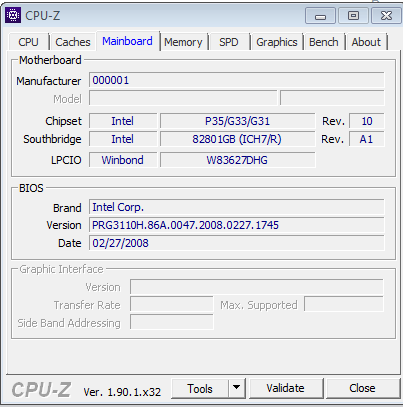This screenshot has width=403, height=407.
Task: Click the chipset value P35/G33/G31
Action: pos(237,121)
